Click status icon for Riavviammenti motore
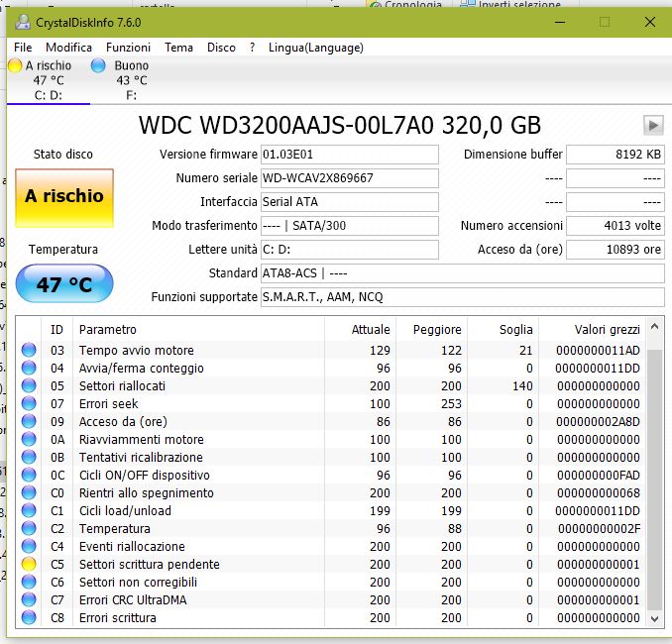672x644 pixels. pos(29,439)
